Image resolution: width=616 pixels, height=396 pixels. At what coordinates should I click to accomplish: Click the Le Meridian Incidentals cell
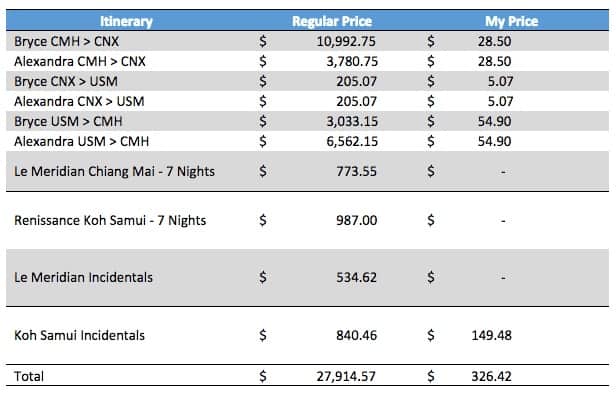(83, 277)
